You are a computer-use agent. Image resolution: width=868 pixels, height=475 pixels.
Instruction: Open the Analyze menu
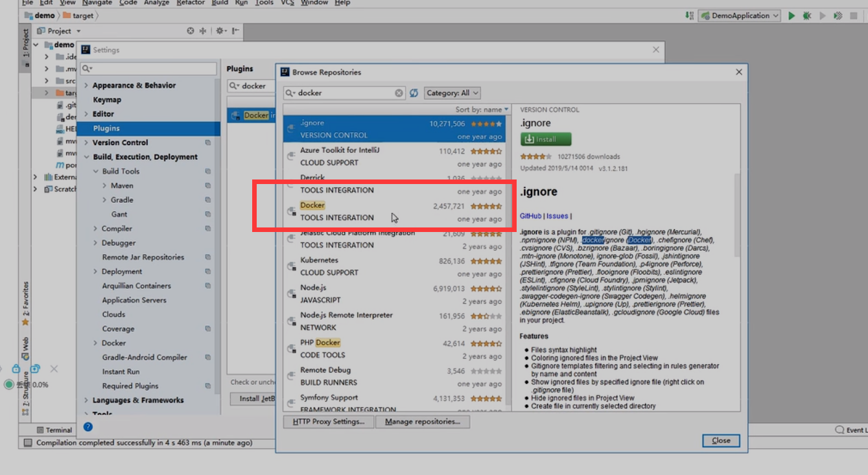(156, 3)
